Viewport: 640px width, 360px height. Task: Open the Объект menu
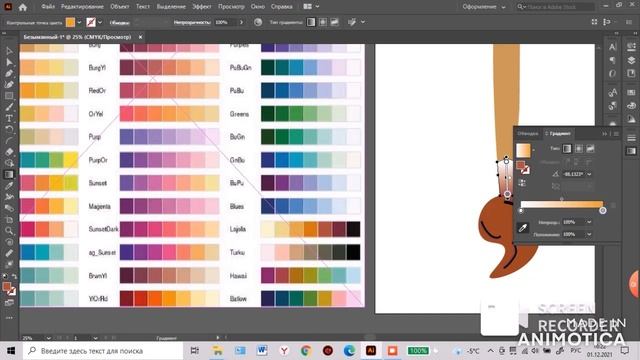click(120, 7)
